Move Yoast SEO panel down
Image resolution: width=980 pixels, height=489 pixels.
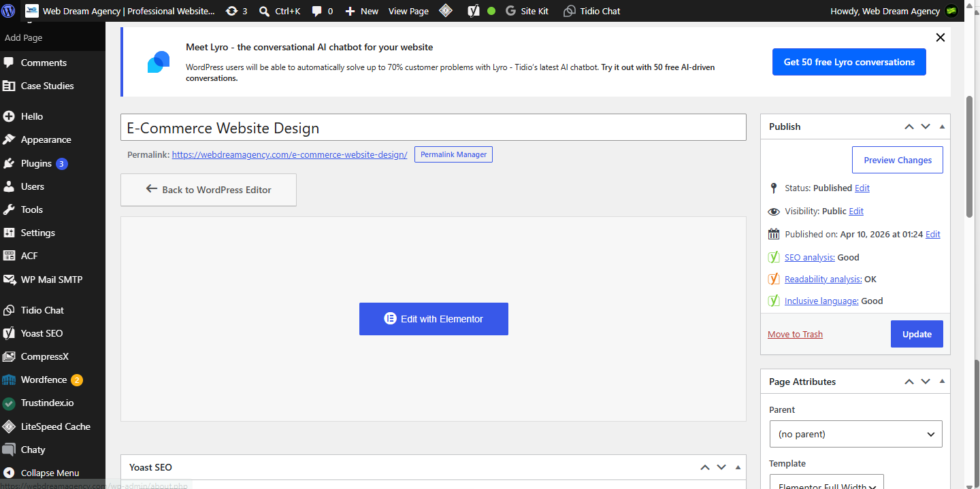pos(721,467)
